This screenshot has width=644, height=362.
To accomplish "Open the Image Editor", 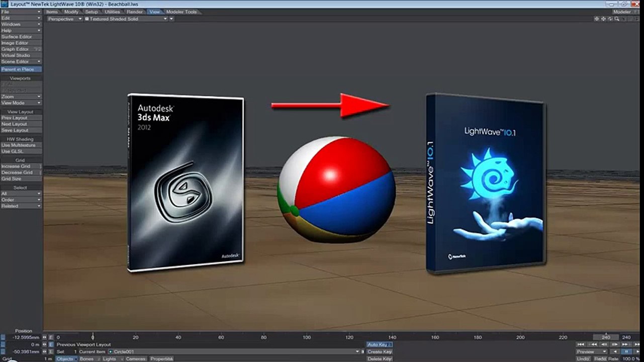I will [x=21, y=43].
